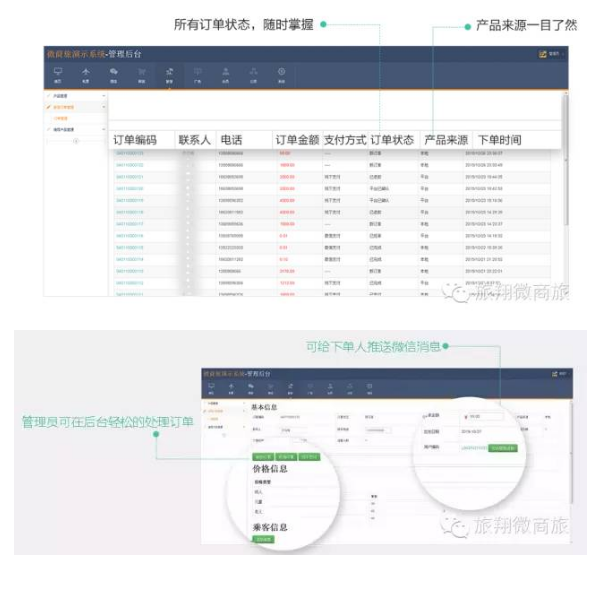Click the person icon in top navigation
Screen dimensions: 615x598
click(226, 73)
